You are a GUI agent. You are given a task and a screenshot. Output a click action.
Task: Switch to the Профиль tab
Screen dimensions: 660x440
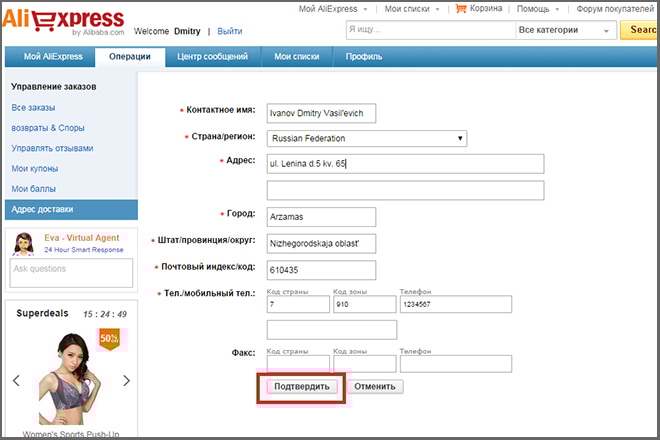pos(364,57)
